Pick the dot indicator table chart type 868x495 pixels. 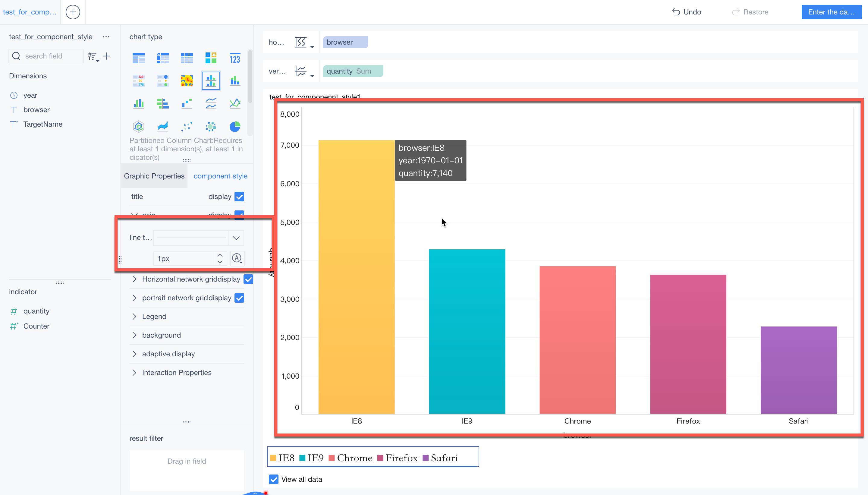162,81
